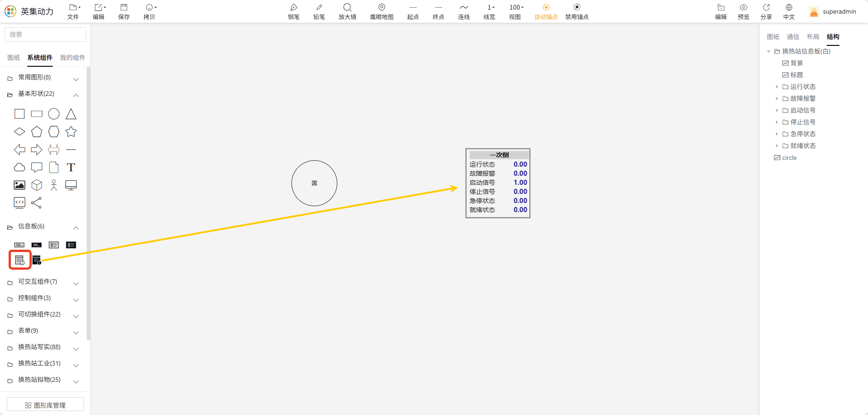Switch to the left 图纸 tab
Screen dimensions: 868x415
pyautogui.click(x=14, y=58)
